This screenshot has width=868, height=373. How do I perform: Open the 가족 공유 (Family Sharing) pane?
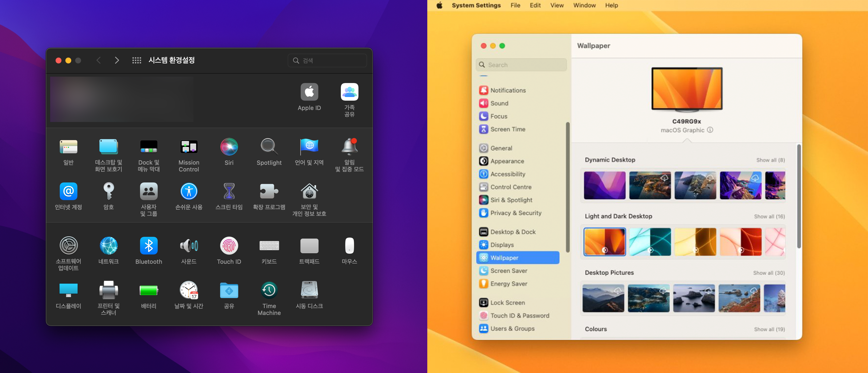pyautogui.click(x=349, y=92)
